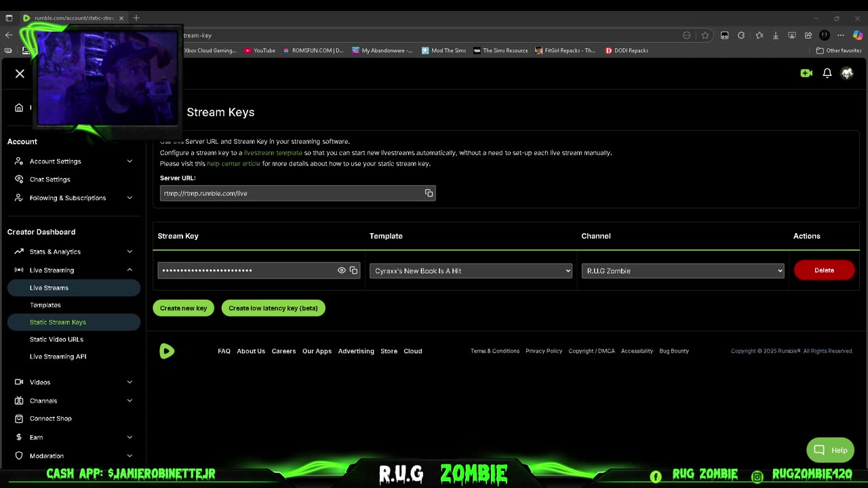The width and height of the screenshot is (868, 488).
Task: Click the Stats & Analytics trend icon
Action: pos(19,251)
